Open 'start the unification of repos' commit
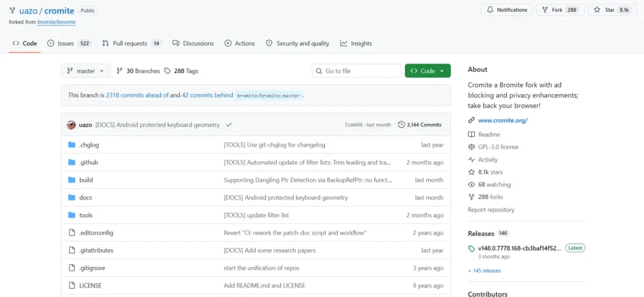The image size is (644, 297). pyautogui.click(x=261, y=268)
